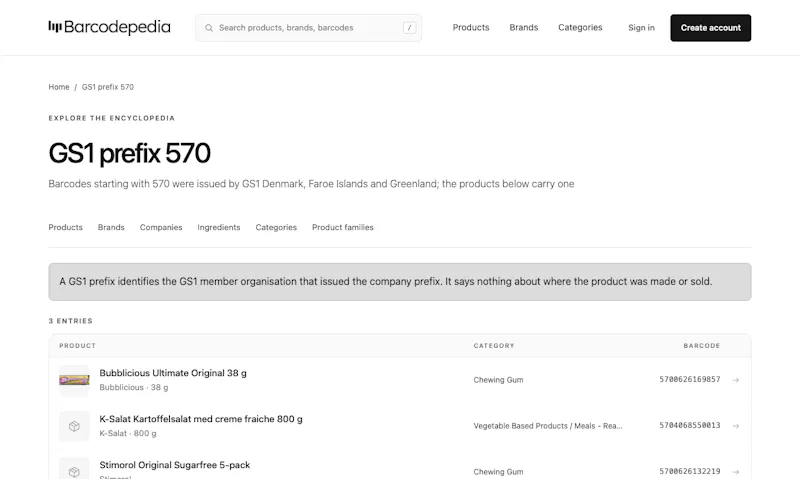
Task: Open Stimorol Original Sugarfree 5-pack
Action: [175, 465]
